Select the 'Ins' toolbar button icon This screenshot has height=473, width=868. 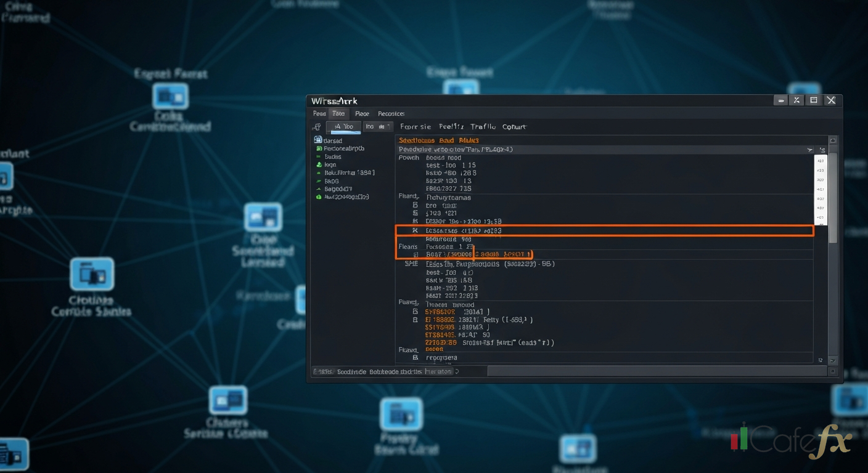371,126
